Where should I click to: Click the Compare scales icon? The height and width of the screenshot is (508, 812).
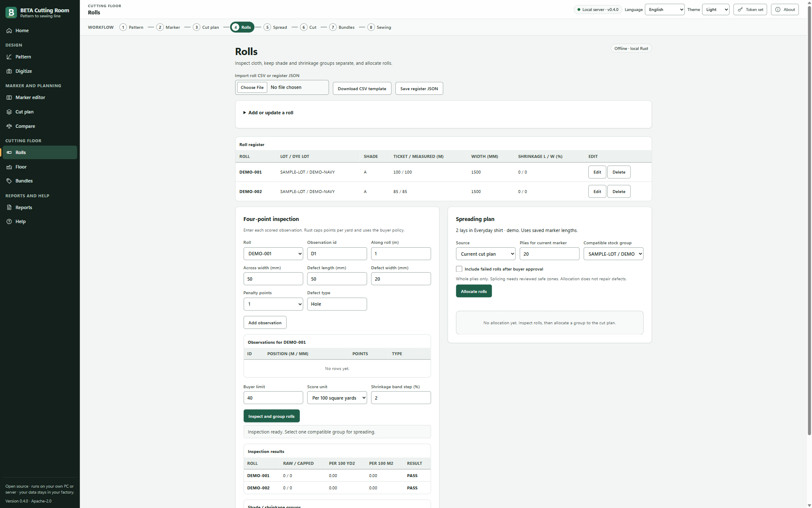pyautogui.click(x=9, y=126)
